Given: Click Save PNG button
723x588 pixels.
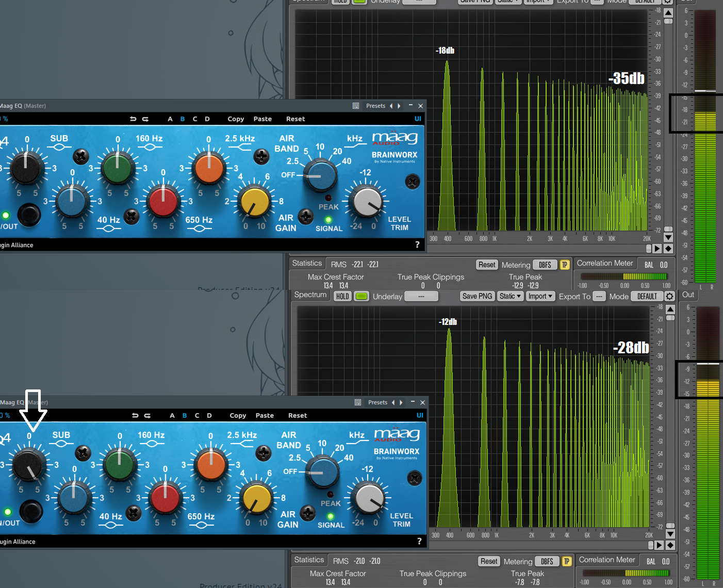Looking at the screenshot, I should [x=477, y=296].
